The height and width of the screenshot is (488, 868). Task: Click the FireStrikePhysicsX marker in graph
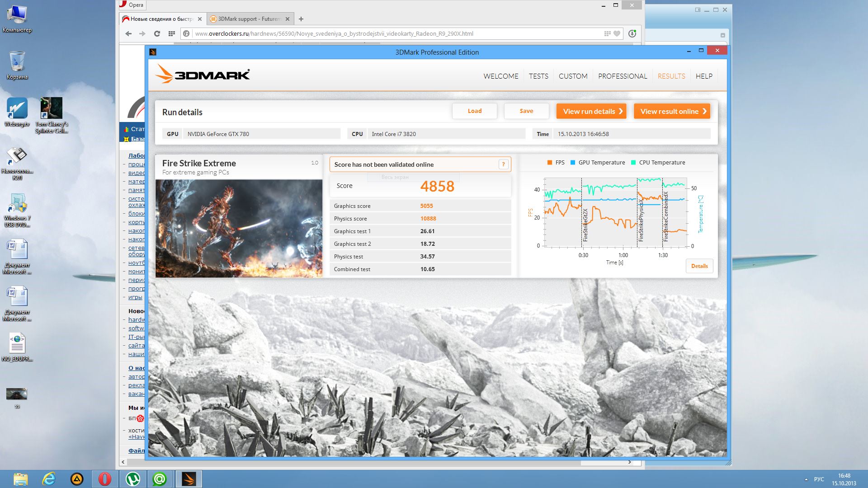(640, 221)
